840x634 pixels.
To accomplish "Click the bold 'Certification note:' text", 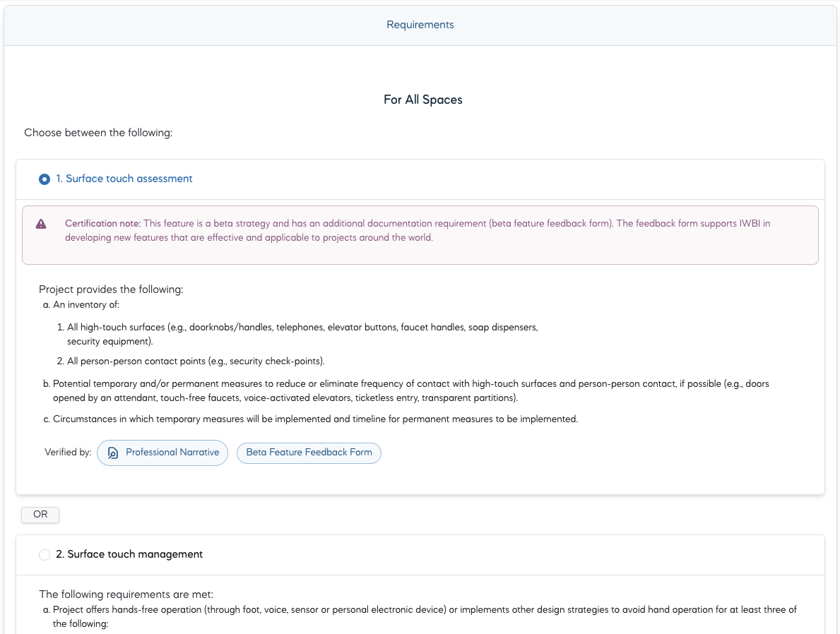I will pyautogui.click(x=102, y=224).
